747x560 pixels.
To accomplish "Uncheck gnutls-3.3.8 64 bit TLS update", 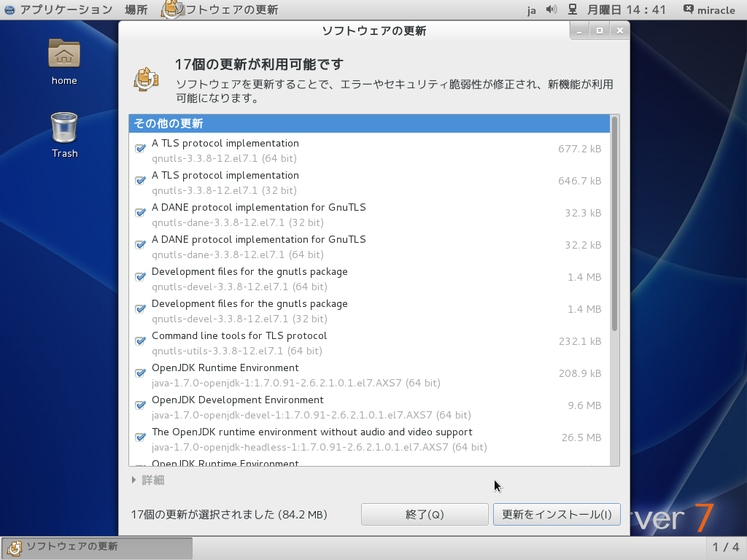I will [140, 149].
